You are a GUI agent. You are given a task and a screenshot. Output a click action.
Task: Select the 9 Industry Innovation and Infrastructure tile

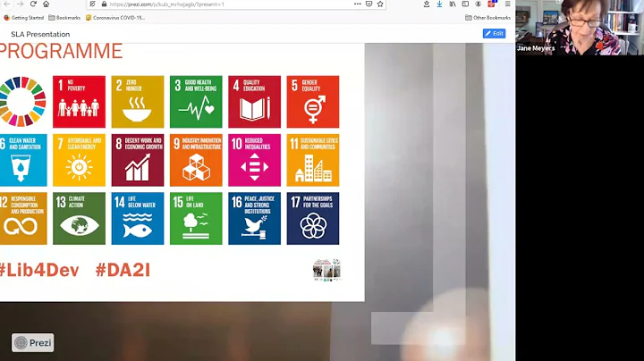pos(196,160)
